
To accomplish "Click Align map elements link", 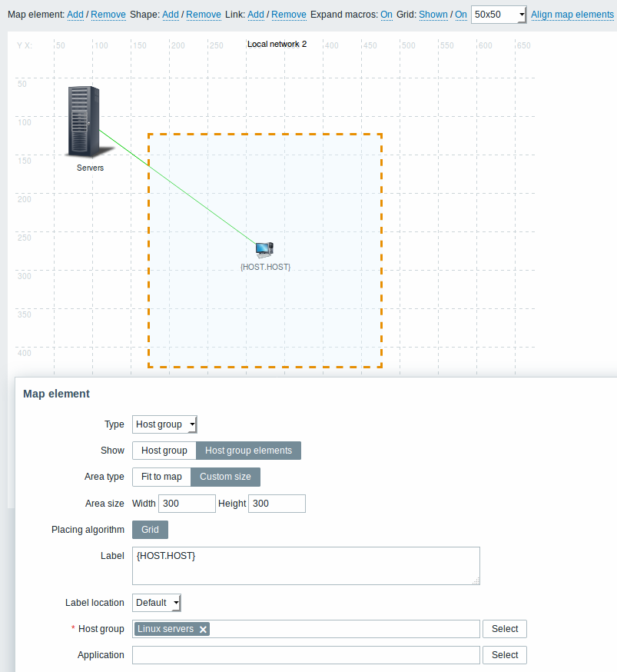I will pyautogui.click(x=572, y=15).
